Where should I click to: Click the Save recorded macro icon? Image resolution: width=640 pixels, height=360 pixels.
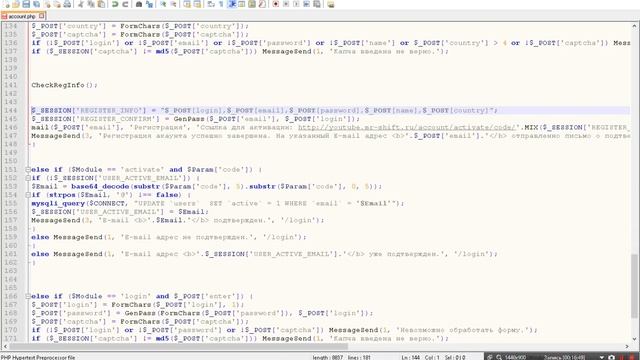(x=317, y=4)
